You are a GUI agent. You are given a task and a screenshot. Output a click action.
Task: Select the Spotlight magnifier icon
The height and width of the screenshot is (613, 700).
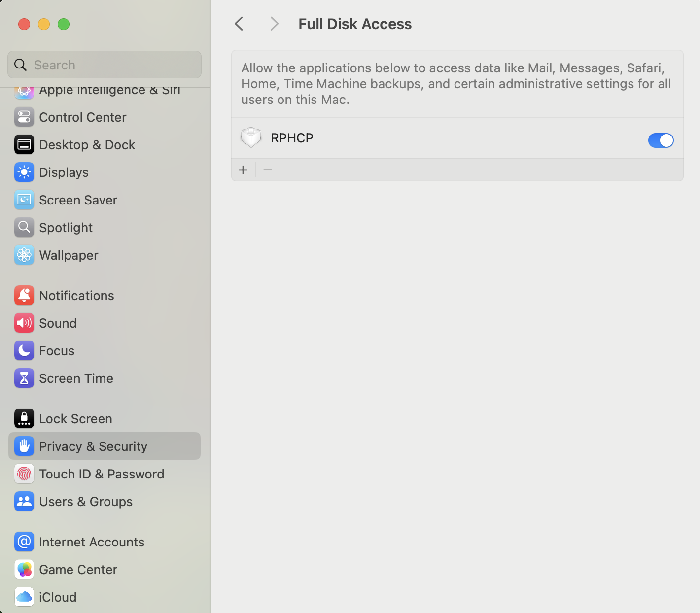pos(24,228)
